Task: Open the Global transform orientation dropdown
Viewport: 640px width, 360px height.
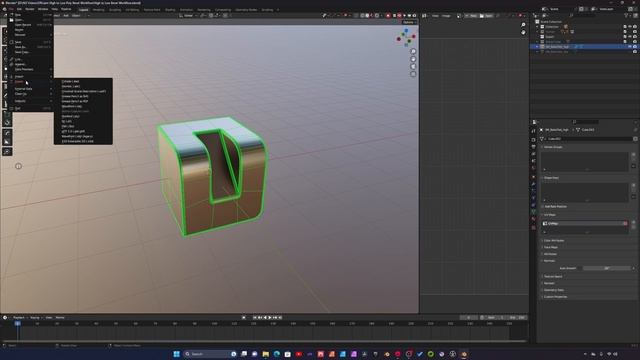Action: (188, 16)
